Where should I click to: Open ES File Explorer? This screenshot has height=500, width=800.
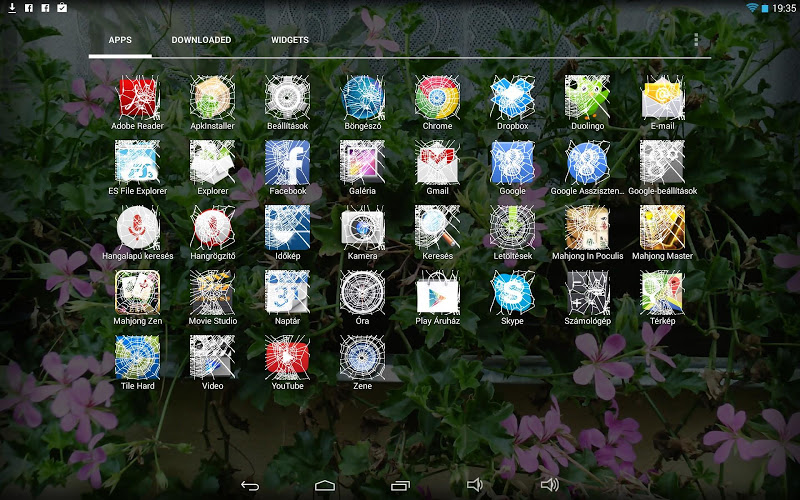137,163
